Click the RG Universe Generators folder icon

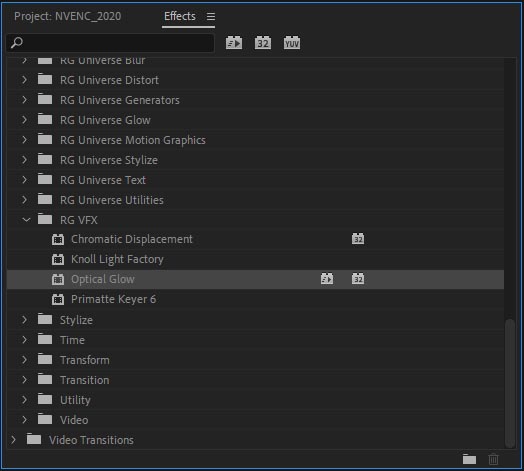(x=45, y=99)
